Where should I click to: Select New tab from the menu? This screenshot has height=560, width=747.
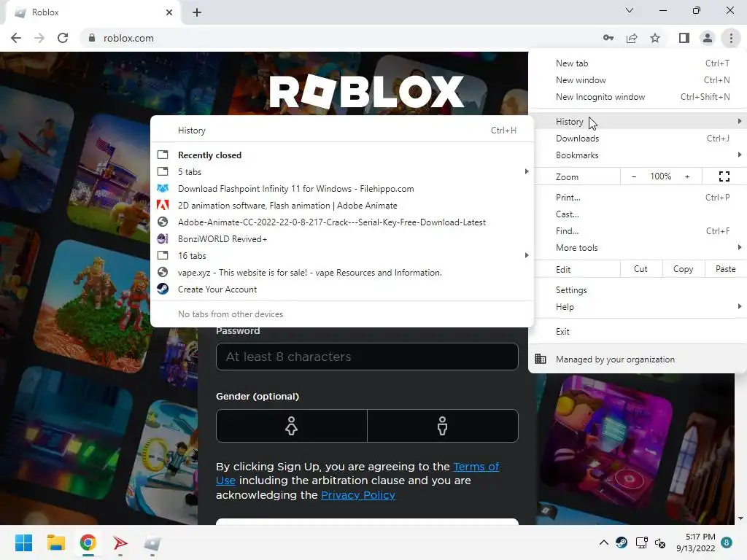pyautogui.click(x=638, y=63)
